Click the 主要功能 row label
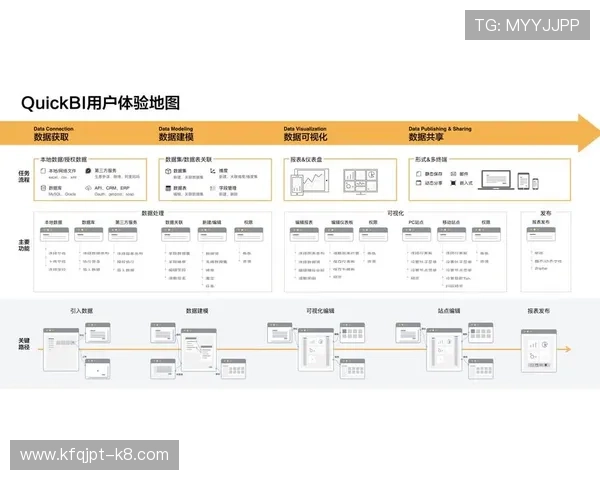Screen dimensions: 600x480 tap(24, 245)
